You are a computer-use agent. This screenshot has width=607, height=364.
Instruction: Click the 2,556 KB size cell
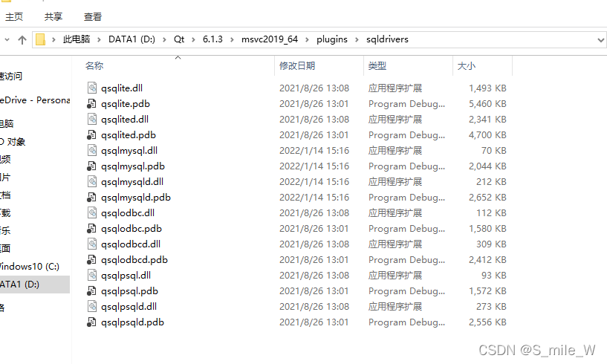[487, 322]
